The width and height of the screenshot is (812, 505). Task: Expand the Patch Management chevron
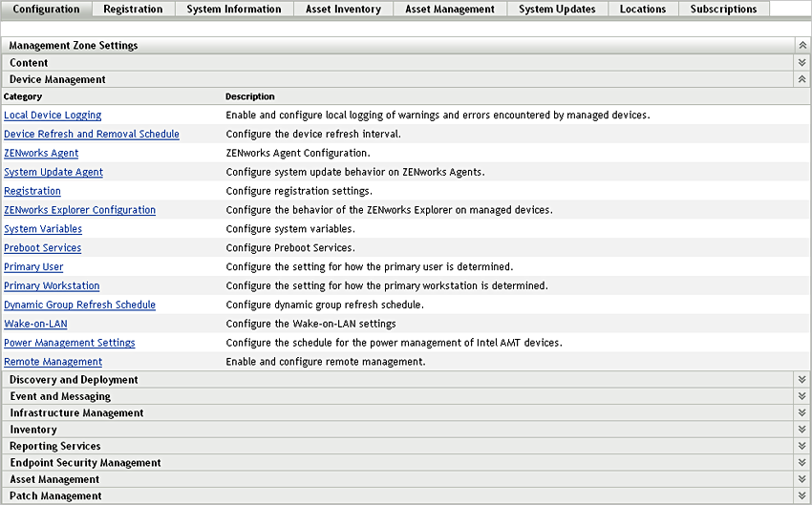tap(801, 496)
